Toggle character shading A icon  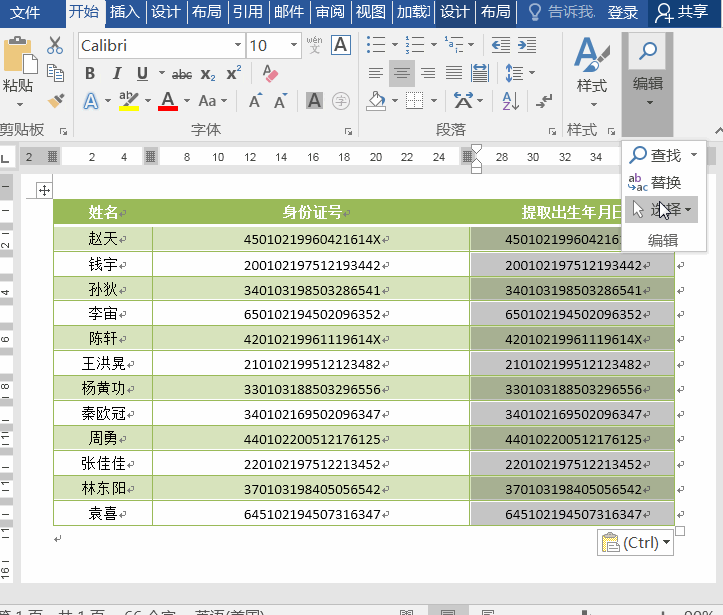coord(314,101)
